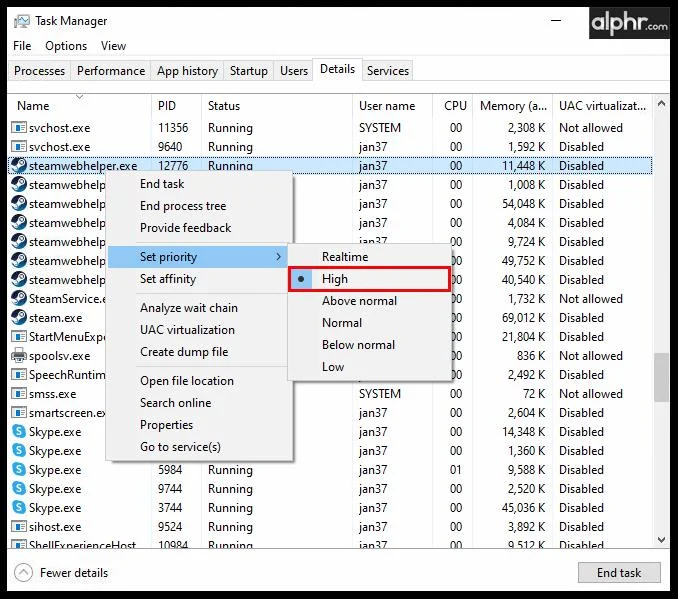
Task: Open Properties from context menu
Action: click(199, 425)
